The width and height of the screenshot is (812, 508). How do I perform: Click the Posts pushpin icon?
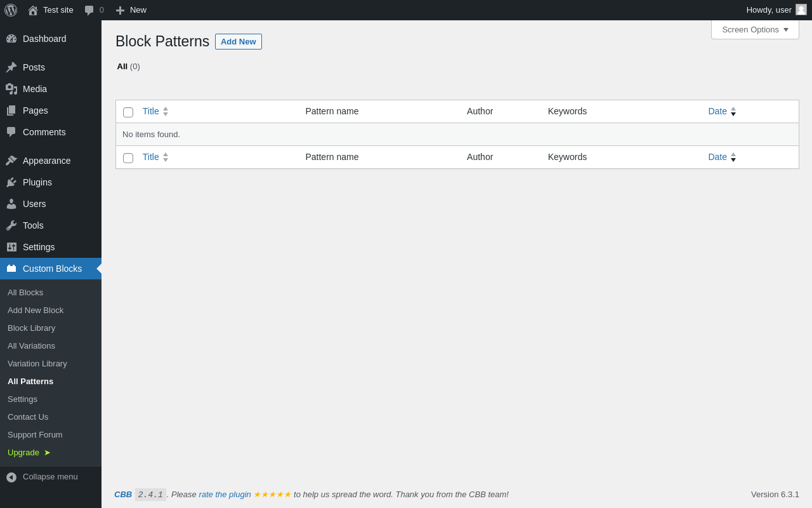[11, 67]
